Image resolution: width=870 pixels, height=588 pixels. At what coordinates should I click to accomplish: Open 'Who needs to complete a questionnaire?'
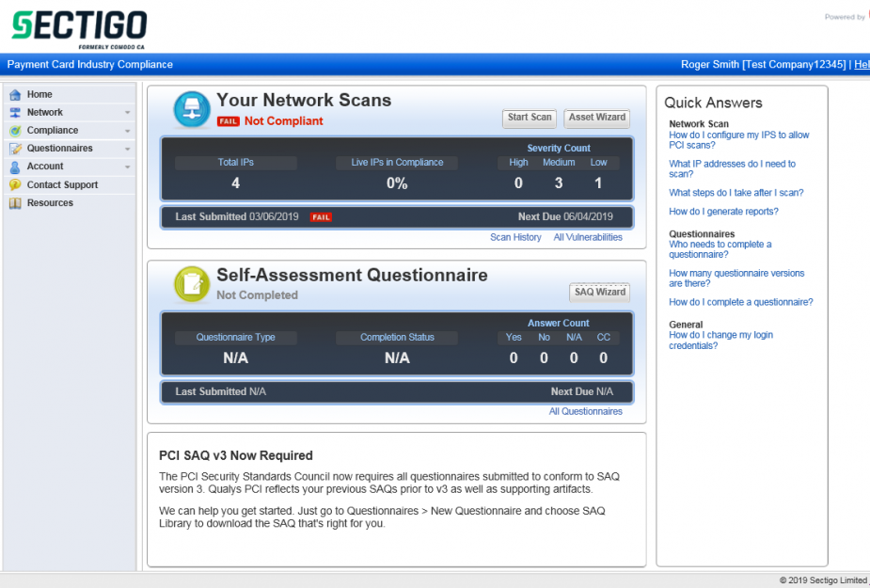click(x=720, y=249)
